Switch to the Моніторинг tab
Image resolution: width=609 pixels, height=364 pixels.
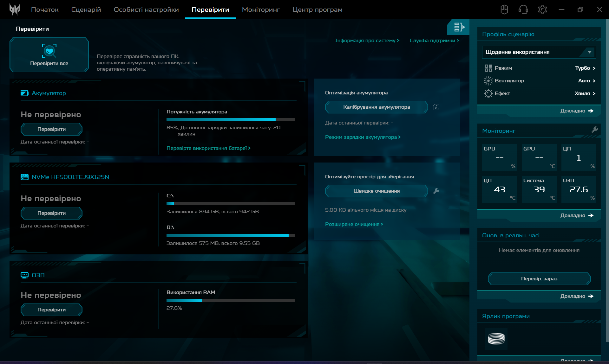pos(261,10)
